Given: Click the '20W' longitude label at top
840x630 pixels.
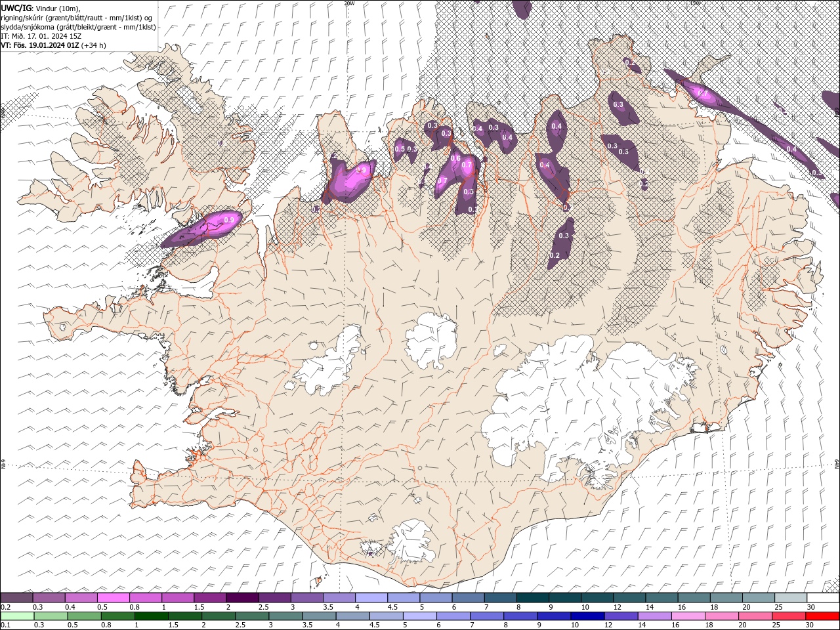Looking at the screenshot, I should point(349,3).
